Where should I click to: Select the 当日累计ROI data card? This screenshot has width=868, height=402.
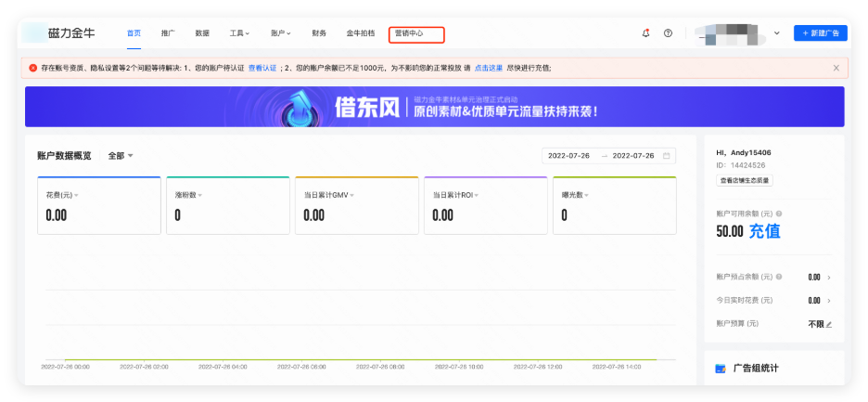click(x=486, y=206)
